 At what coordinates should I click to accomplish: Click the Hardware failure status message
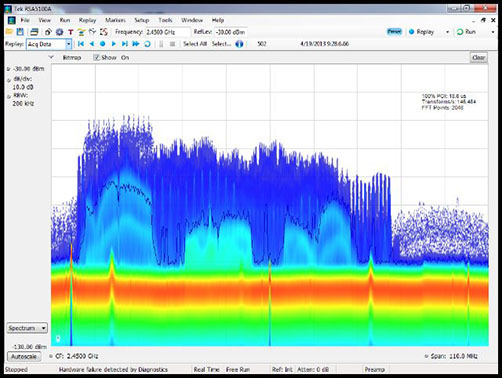tap(113, 369)
